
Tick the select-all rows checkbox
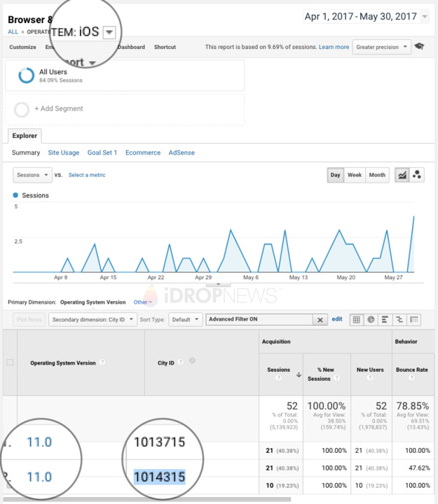click(11, 363)
